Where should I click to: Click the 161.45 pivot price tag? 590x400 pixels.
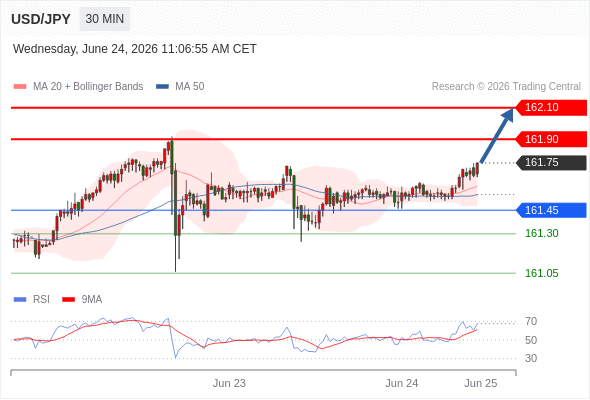[x=551, y=210]
